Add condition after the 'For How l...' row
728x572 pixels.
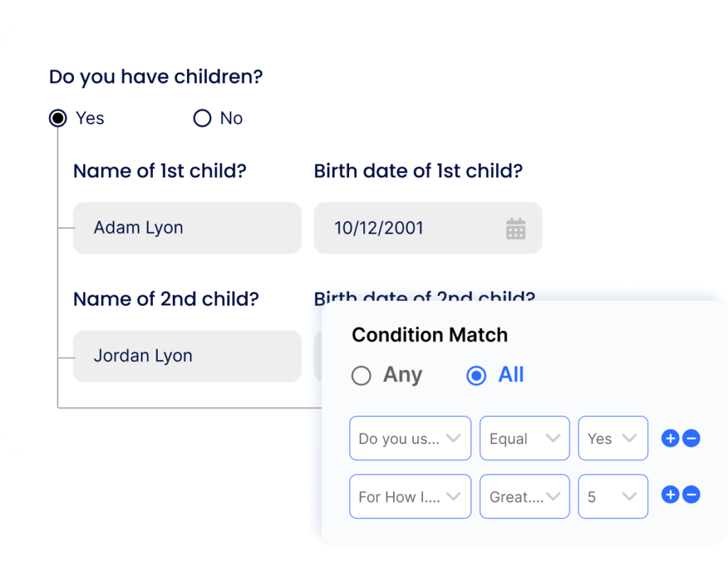point(670,495)
